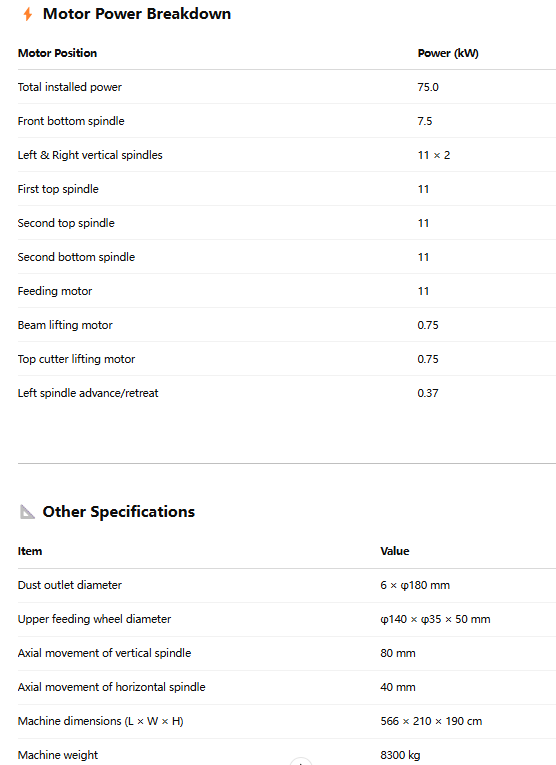
Task: Select the 0.37 advance/retreat power value
Action: point(428,393)
